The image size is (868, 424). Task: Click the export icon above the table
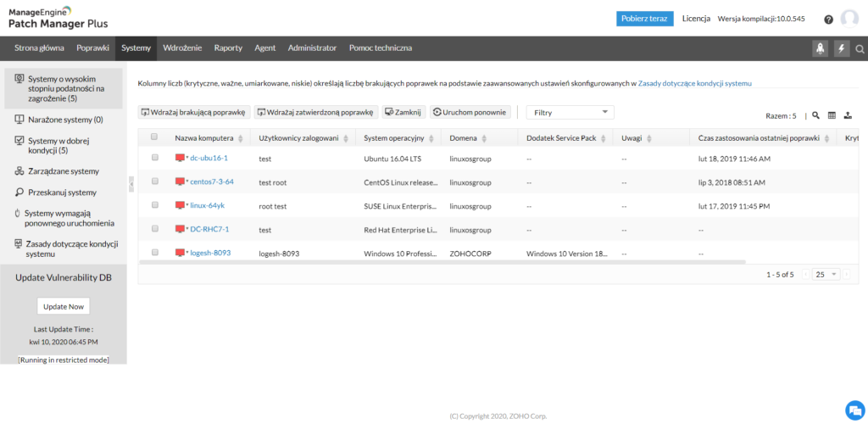coord(848,115)
